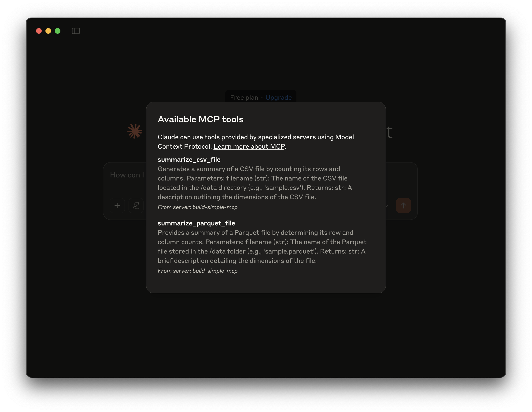
Task: Toggle the sidebar panel icon
Action: tap(76, 31)
